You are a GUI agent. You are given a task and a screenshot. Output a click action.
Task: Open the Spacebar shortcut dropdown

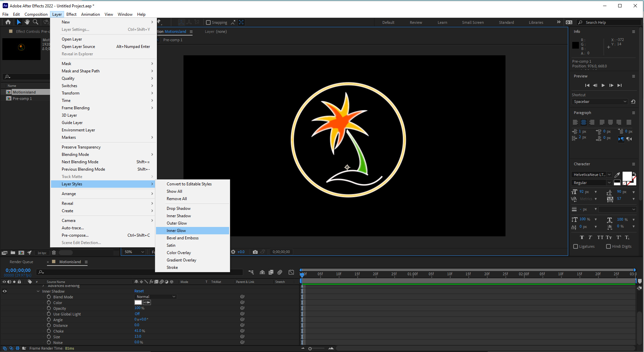pos(599,102)
